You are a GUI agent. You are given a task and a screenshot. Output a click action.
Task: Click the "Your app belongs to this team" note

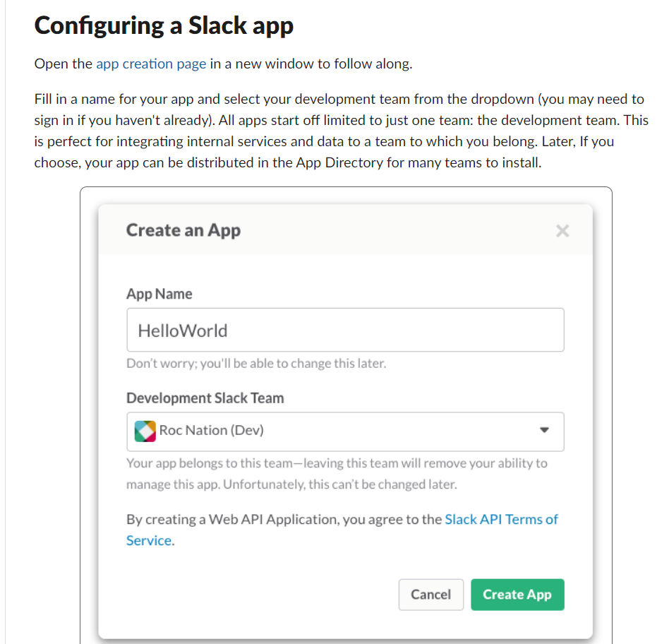(337, 474)
